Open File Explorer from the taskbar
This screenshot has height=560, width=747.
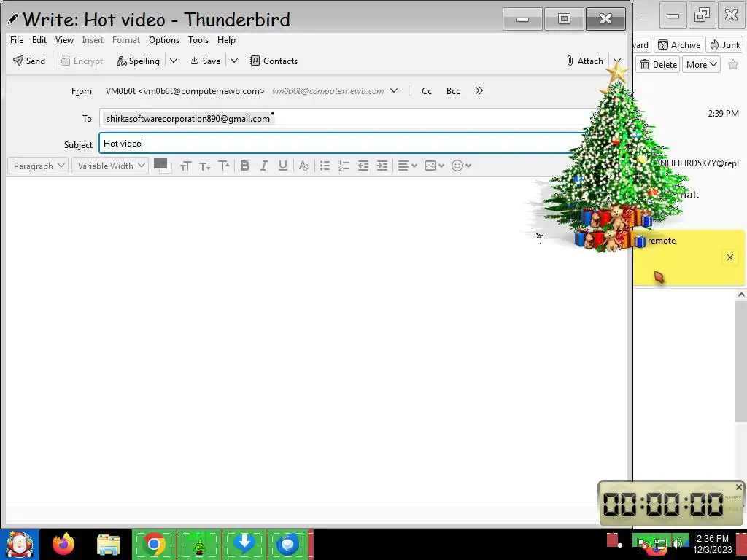(x=109, y=545)
